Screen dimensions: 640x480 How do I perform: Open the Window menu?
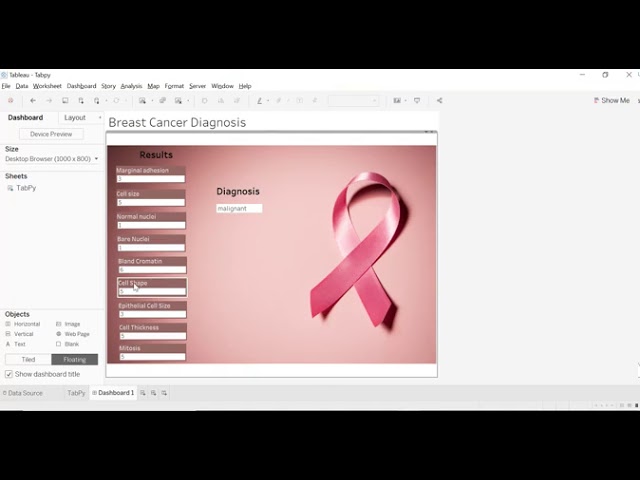click(x=222, y=86)
